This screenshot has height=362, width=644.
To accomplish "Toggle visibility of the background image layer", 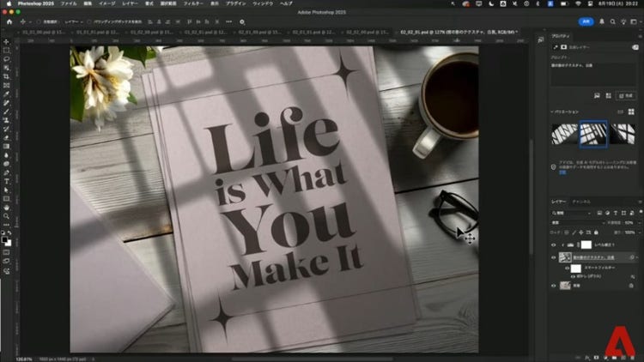I will tap(554, 285).
